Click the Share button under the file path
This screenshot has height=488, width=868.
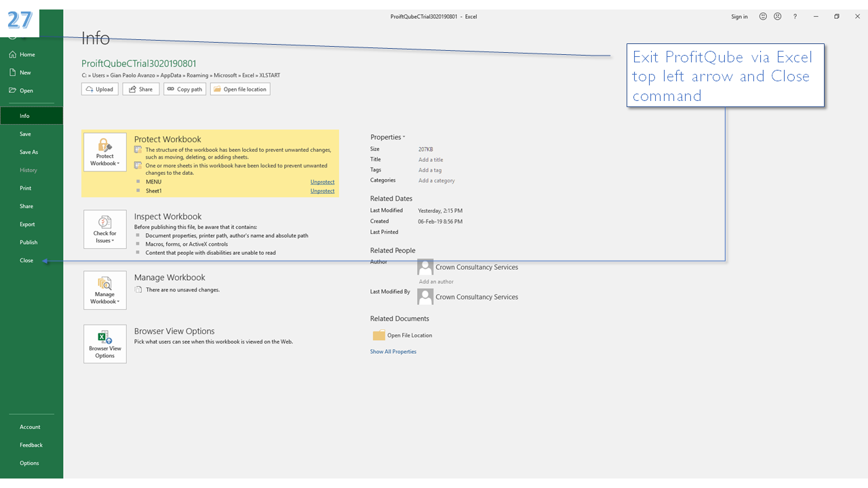pos(141,89)
